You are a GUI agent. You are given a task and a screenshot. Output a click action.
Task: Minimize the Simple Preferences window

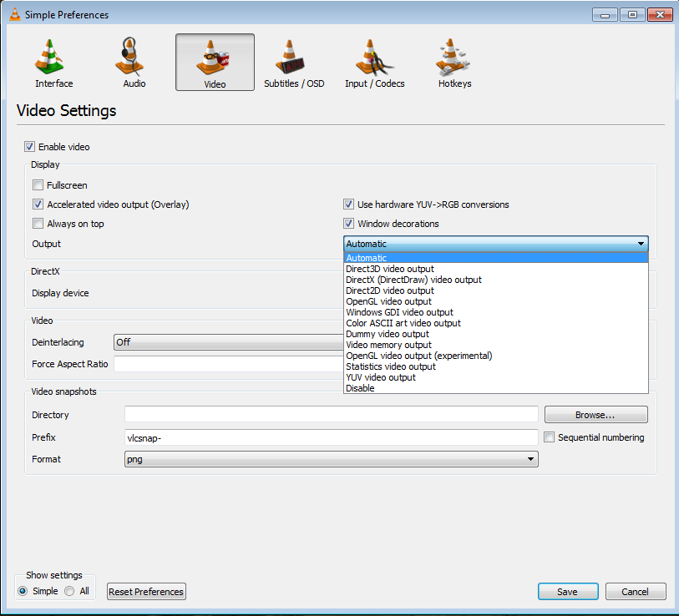[605, 15]
